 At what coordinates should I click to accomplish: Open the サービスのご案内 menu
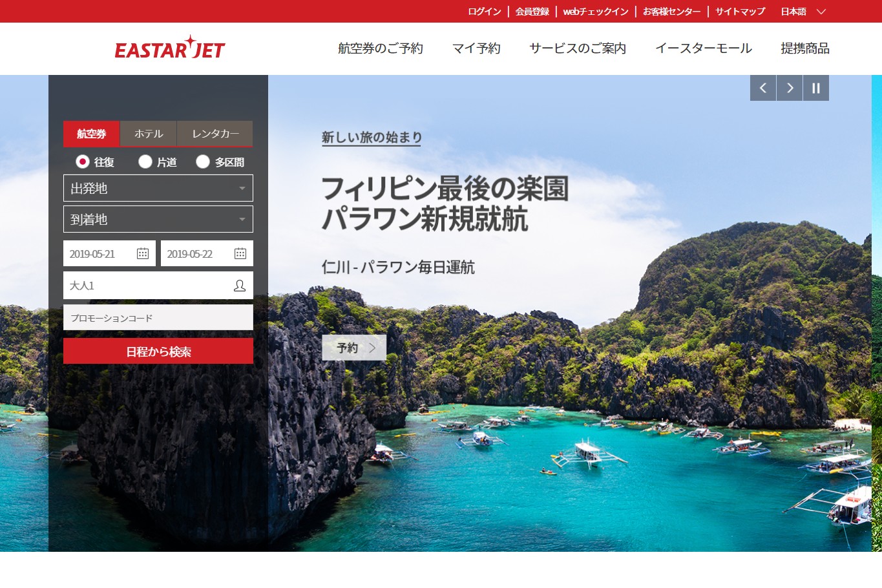point(578,48)
